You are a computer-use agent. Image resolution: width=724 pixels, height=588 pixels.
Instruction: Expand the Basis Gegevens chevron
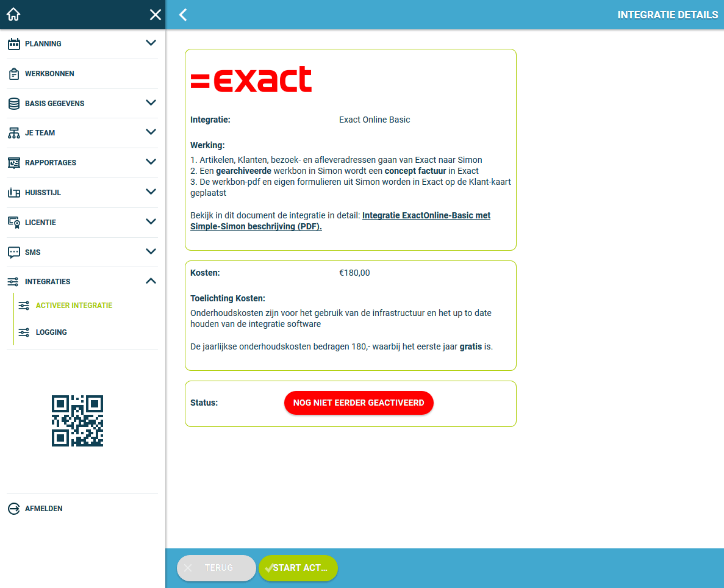click(x=151, y=102)
